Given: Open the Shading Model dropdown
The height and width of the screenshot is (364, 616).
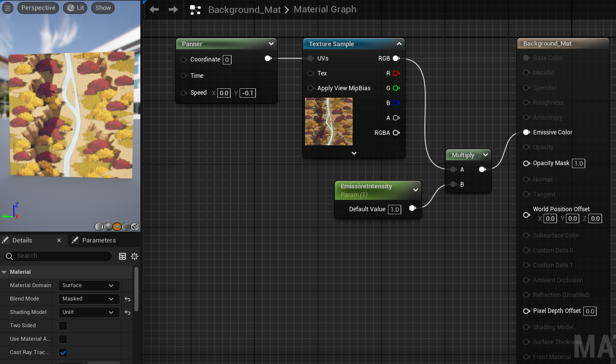Looking at the screenshot, I should tap(89, 312).
